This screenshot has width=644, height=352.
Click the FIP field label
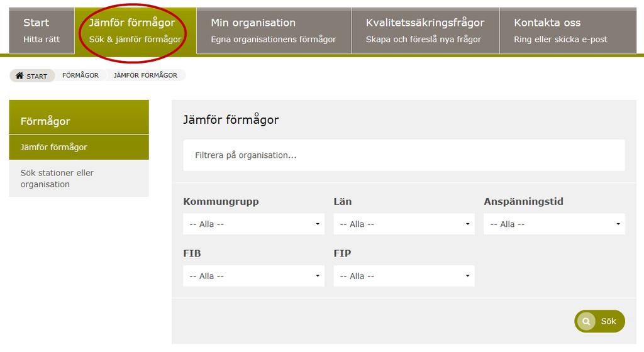tap(342, 253)
